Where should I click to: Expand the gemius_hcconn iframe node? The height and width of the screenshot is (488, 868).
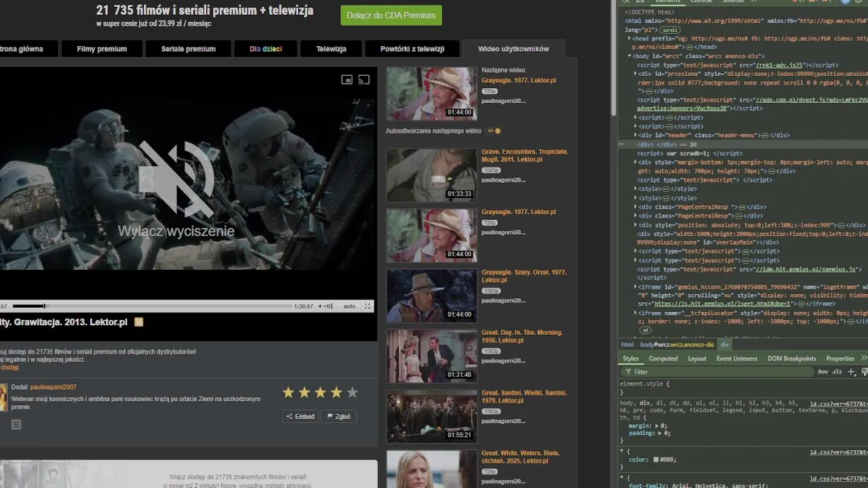635,287
